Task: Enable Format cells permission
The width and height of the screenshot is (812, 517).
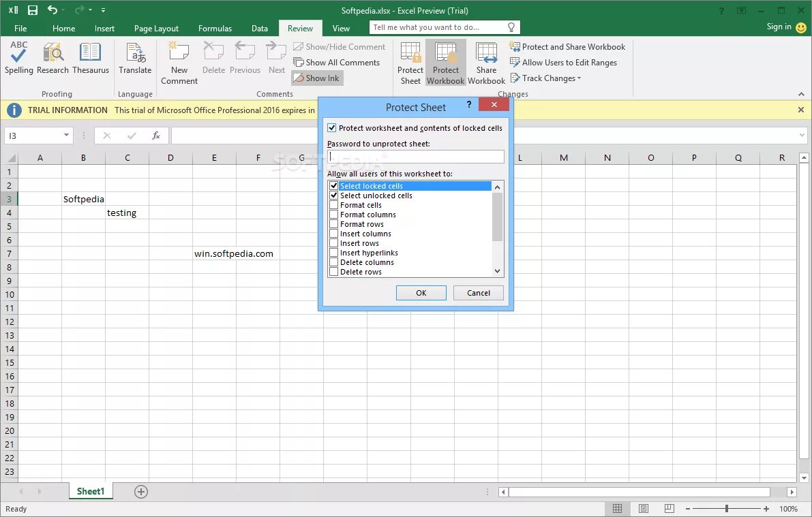Action: pyautogui.click(x=334, y=205)
